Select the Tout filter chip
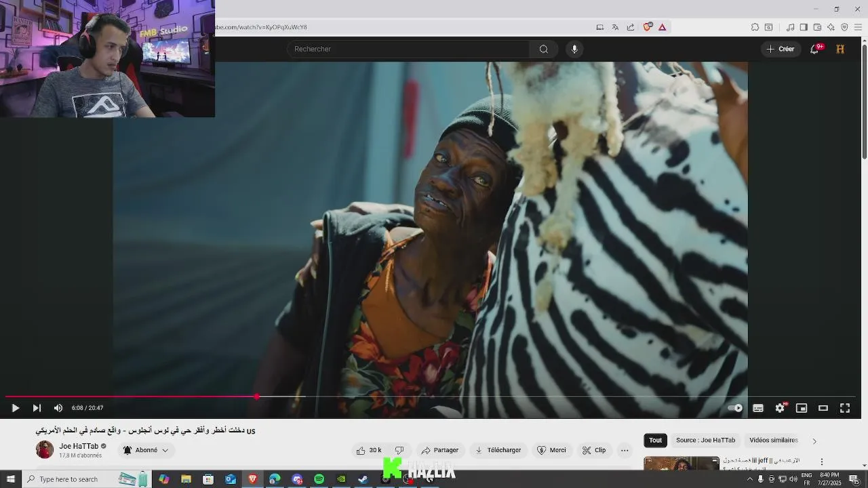 coord(656,441)
